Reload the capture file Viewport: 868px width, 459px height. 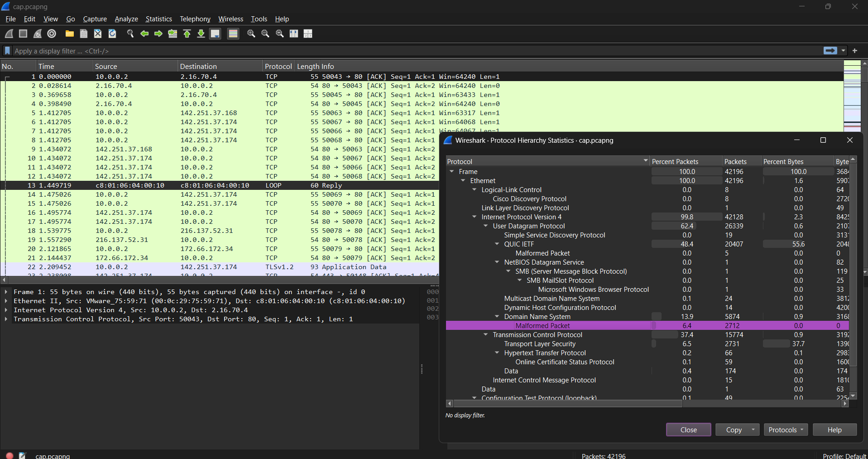point(112,34)
